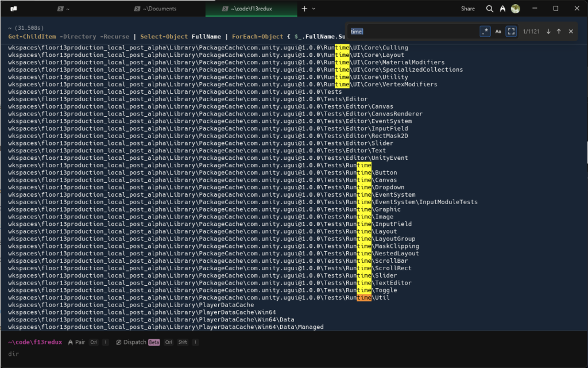Click the Select-Object command text
588x368 pixels.
(x=164, y=36)
